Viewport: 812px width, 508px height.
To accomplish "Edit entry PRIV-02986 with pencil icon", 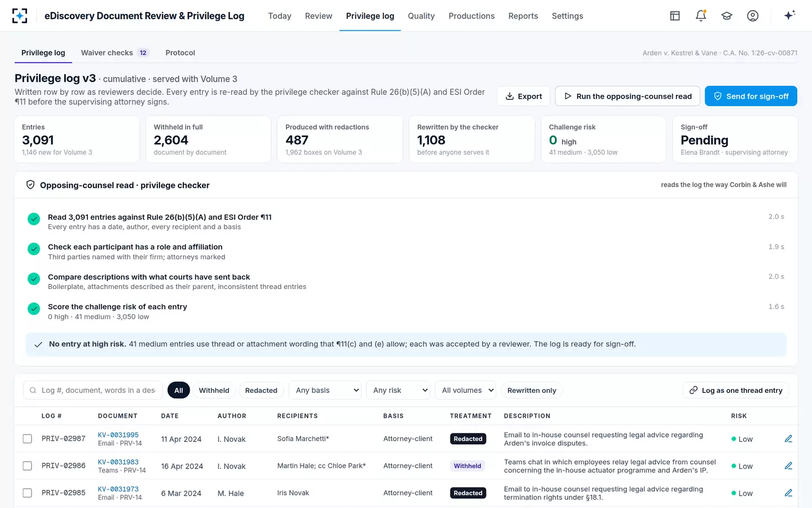I will click(x=788, y=466).
